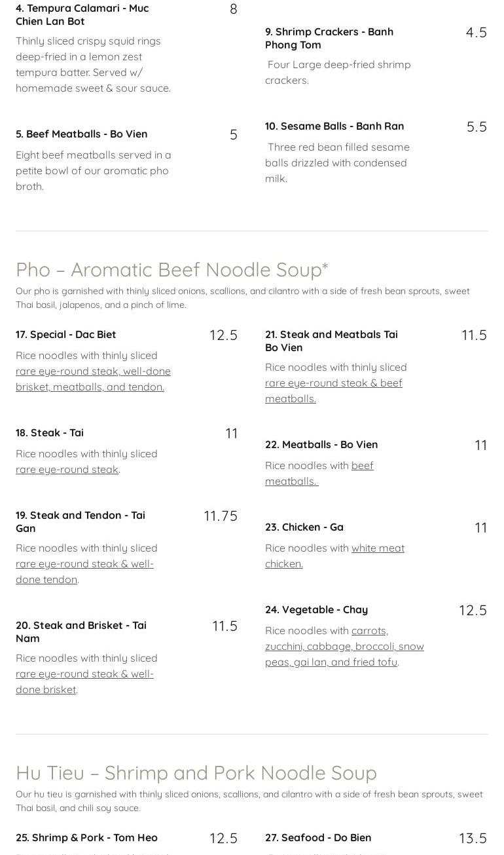Click underlined 'rare eye-round steak, well-done' text under Special
Screen dimensions: 504x855
click(x=93, y=371)
